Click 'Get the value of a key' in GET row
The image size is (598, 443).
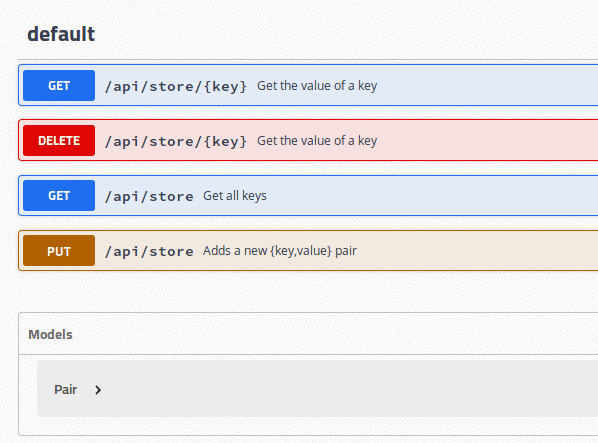(317, 86)
